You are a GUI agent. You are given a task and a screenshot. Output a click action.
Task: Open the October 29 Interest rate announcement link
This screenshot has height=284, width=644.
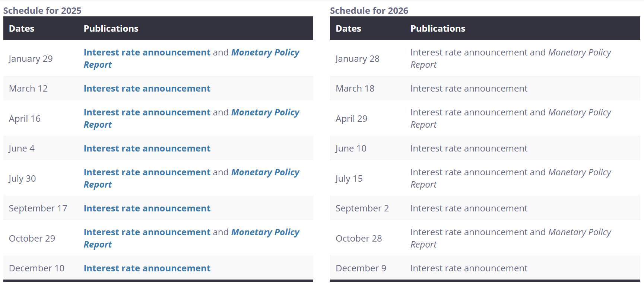click(147, 232)
